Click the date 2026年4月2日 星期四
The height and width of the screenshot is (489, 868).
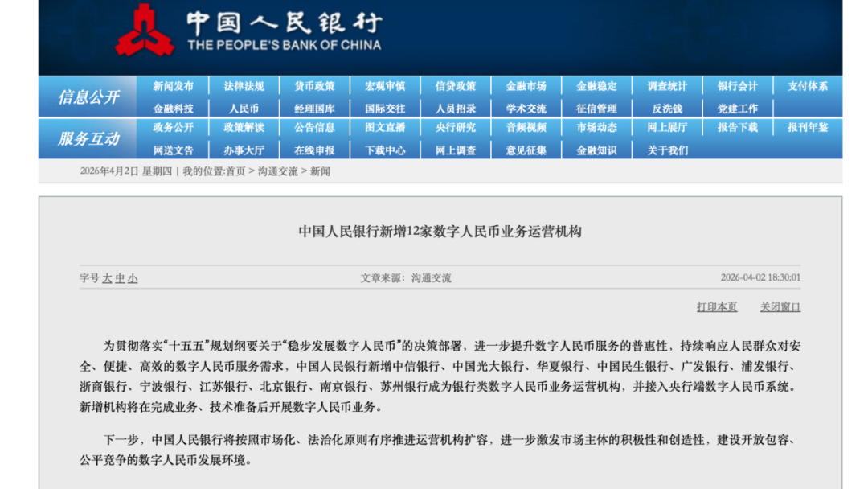[126, 171]
